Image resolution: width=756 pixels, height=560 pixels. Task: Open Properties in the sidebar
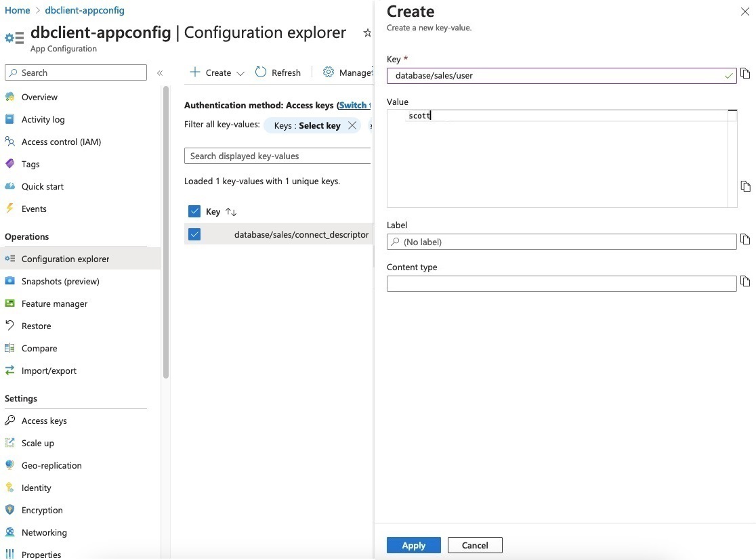click(41, 554)
